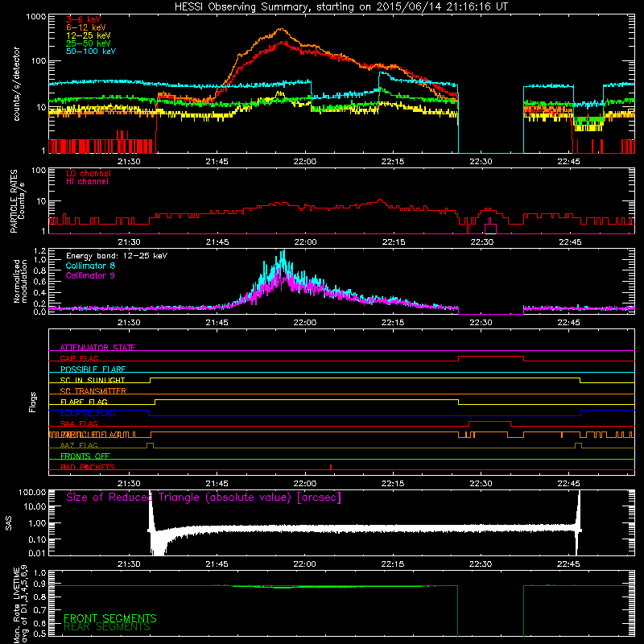Screen dimensions: 644x644
Task: Click the HESSI Observing Summary title text
Action: coord(341,7)
